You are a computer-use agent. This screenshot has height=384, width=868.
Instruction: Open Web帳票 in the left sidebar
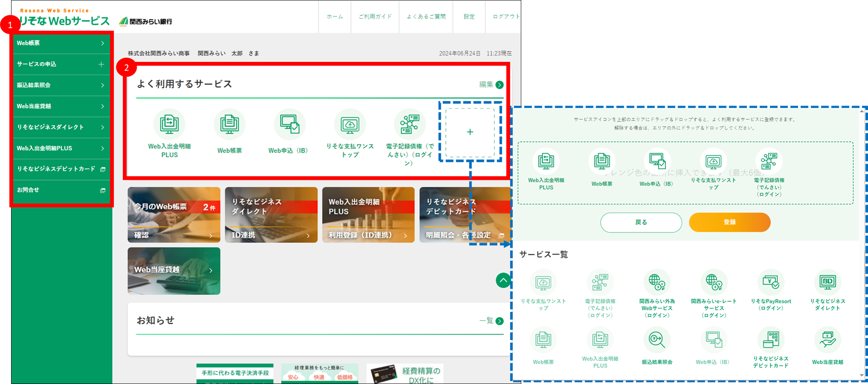[61, 43]
